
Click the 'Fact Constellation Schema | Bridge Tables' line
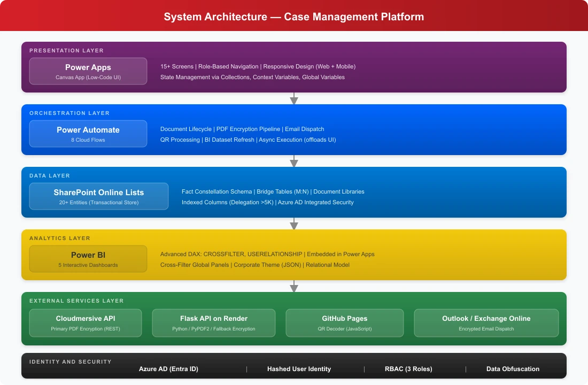pyautogui.click(x=273, y=192)
